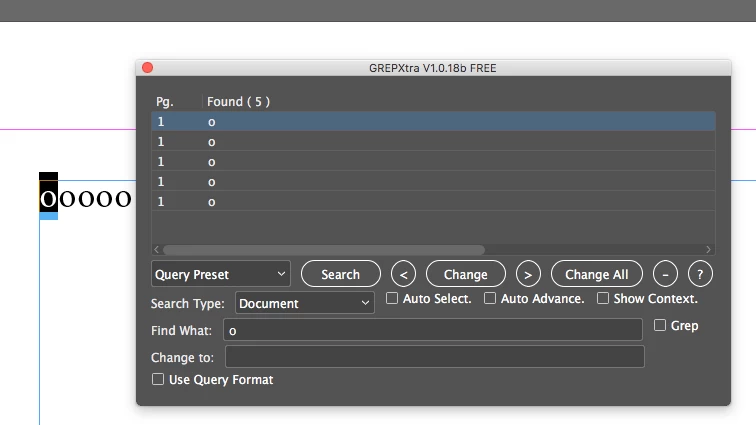Close the GREPXtra dialog with red button

coord(148,68)
